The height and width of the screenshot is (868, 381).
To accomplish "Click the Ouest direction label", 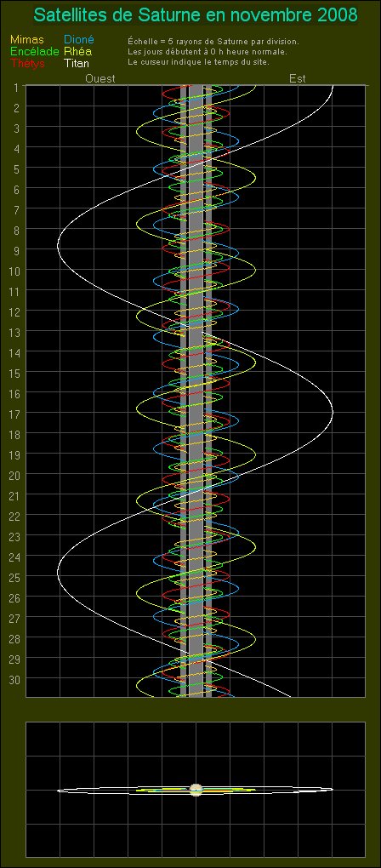I will point(100,78).
